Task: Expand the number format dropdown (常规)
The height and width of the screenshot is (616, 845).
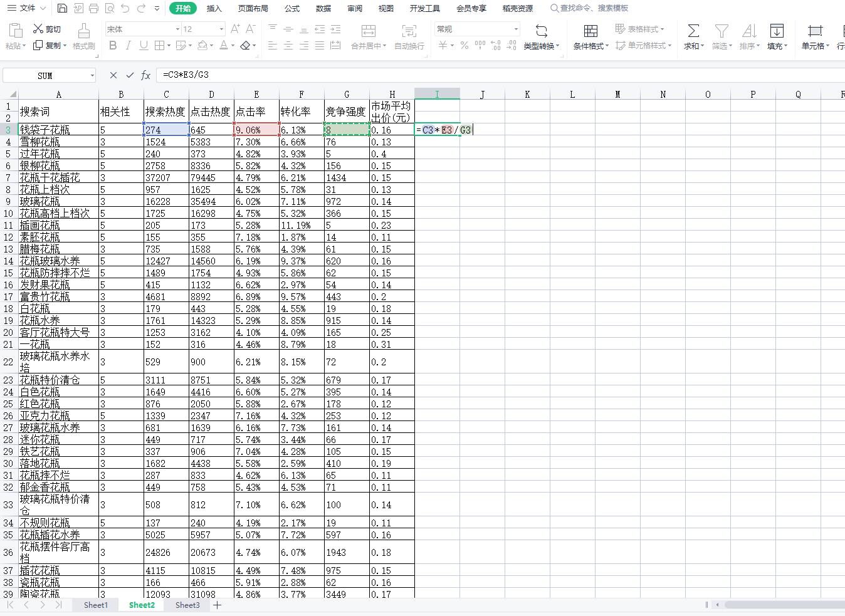Action: (516, 29)
